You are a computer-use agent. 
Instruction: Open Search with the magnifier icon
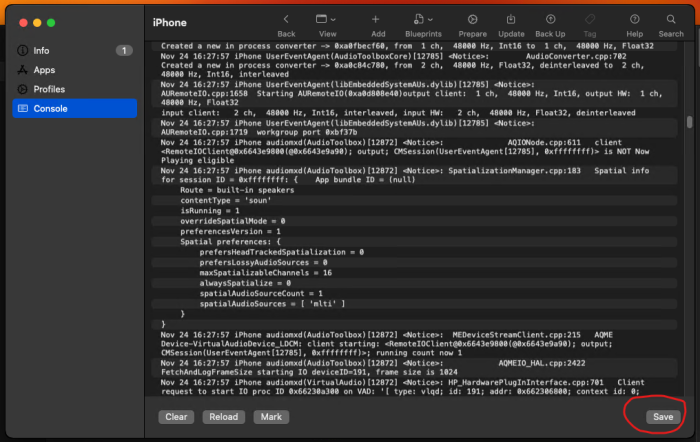[x=671, y=19]
